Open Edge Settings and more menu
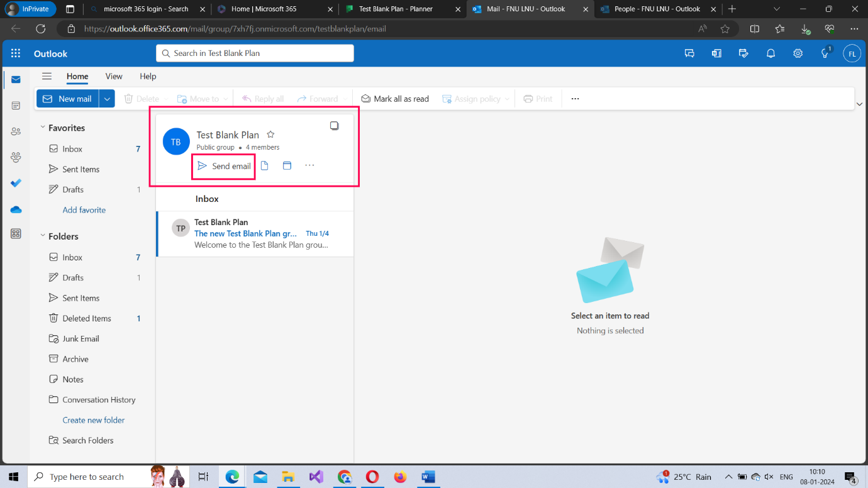868x488 pixels. (x=854, y=29)
